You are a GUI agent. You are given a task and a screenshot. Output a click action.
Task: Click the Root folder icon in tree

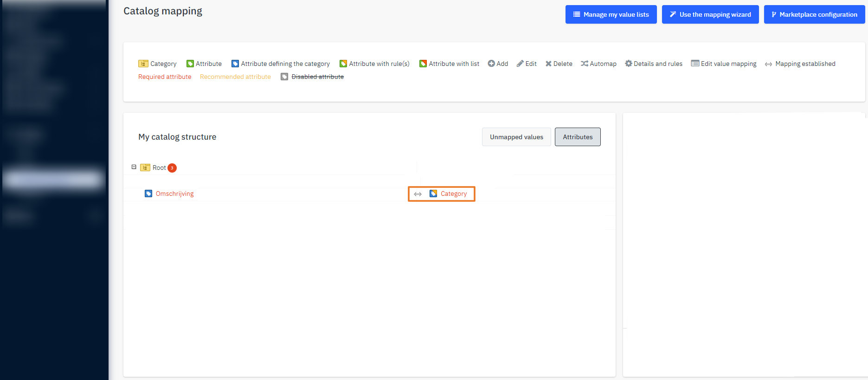coord(145,167)
